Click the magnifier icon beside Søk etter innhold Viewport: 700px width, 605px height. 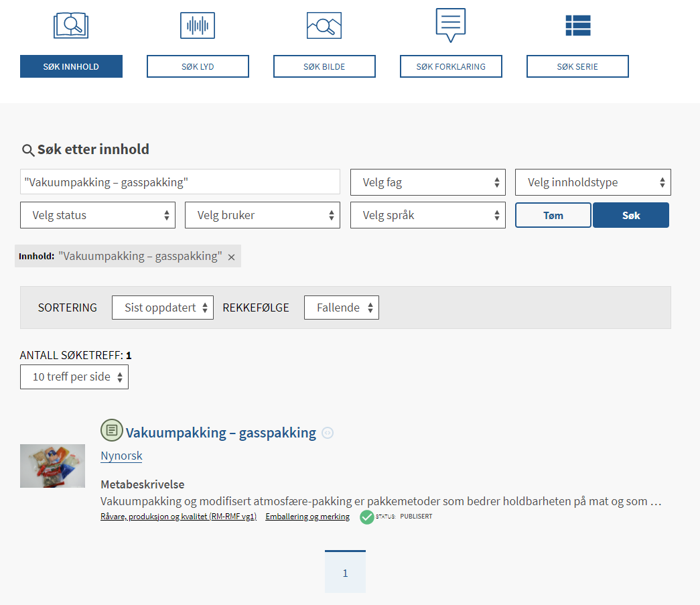coord(28,150)
